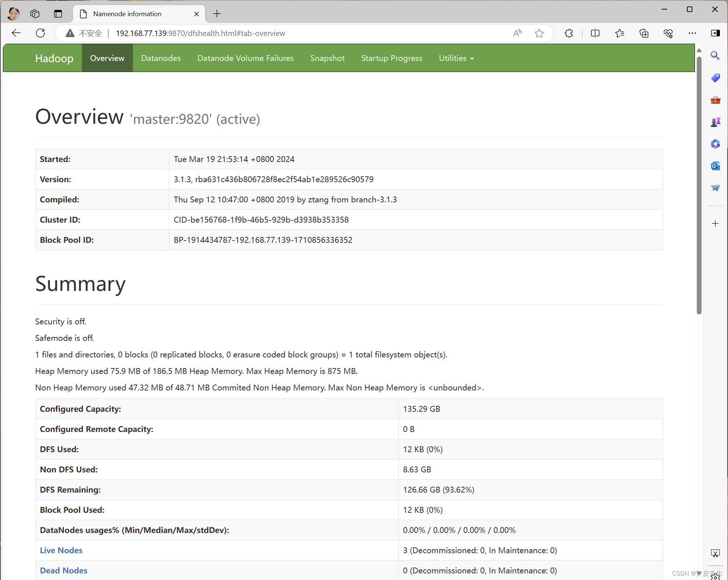Open the sidebar paper plane Drop icon
The height and width of the screenshot is (580, 728).
click(x=715, y=188)
